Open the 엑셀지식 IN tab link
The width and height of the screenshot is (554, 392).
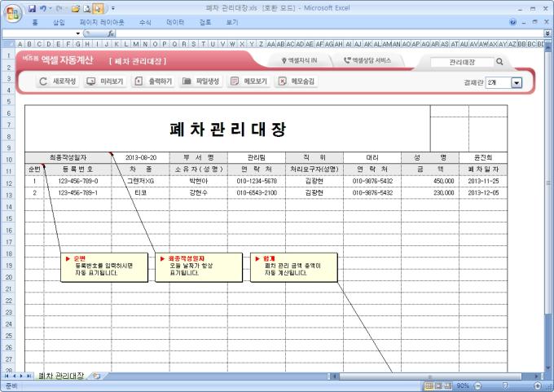[x=299, y=60]
